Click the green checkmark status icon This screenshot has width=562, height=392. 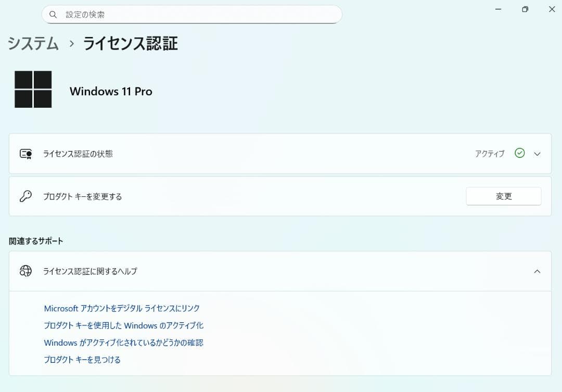pyautogui.click(x=519, y=153)
